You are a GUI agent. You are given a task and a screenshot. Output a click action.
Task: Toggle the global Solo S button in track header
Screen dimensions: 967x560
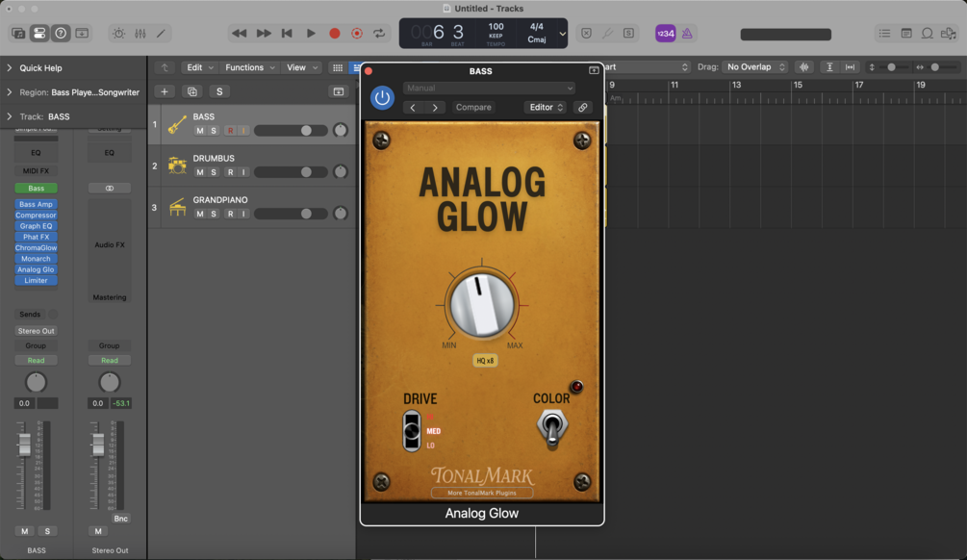219,91
